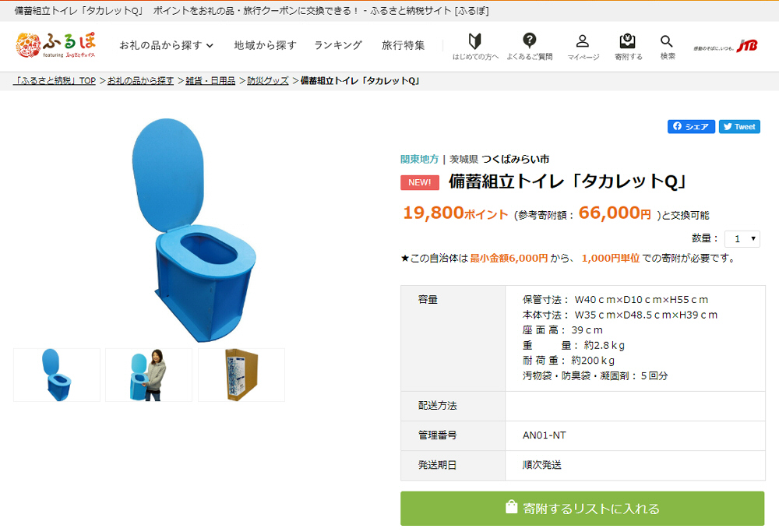Open the 旅行特集 menu item

(x=403, y=45)
